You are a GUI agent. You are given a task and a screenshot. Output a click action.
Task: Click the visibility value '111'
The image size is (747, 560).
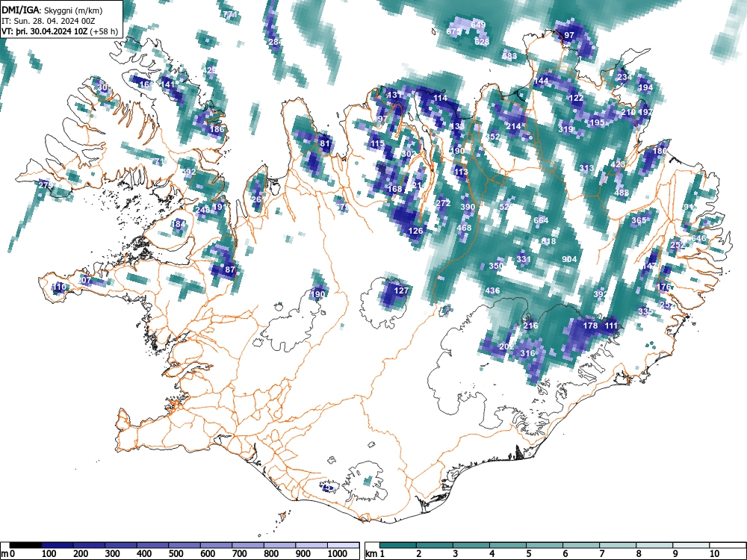611,326
